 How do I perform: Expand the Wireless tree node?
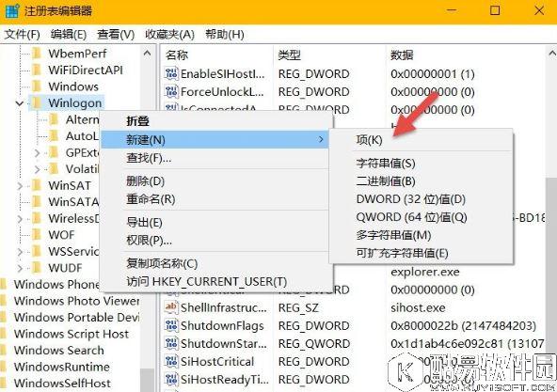(20, 219)
